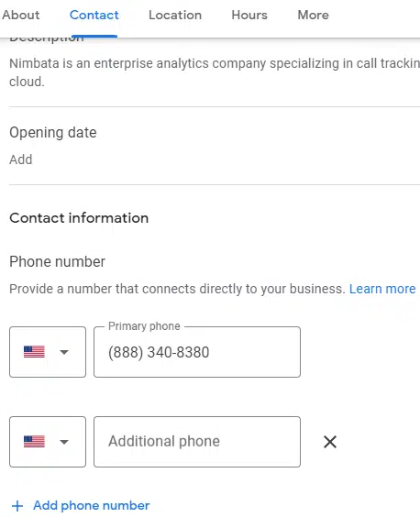This screenshot has width=420, height=517.
Task: Remove the Additional phone row with X
Action: pyautogui.click(x=330, y=442)
